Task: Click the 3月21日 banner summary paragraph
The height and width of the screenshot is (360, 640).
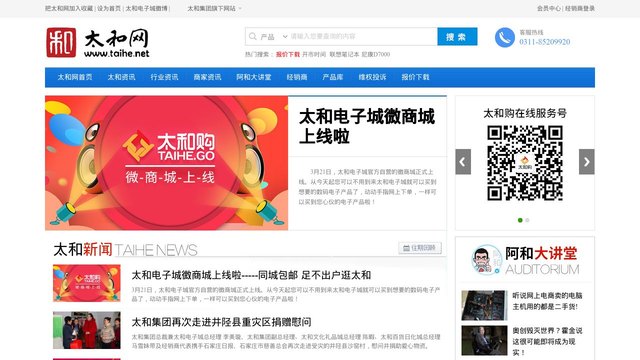Action: tap(367, 187)
